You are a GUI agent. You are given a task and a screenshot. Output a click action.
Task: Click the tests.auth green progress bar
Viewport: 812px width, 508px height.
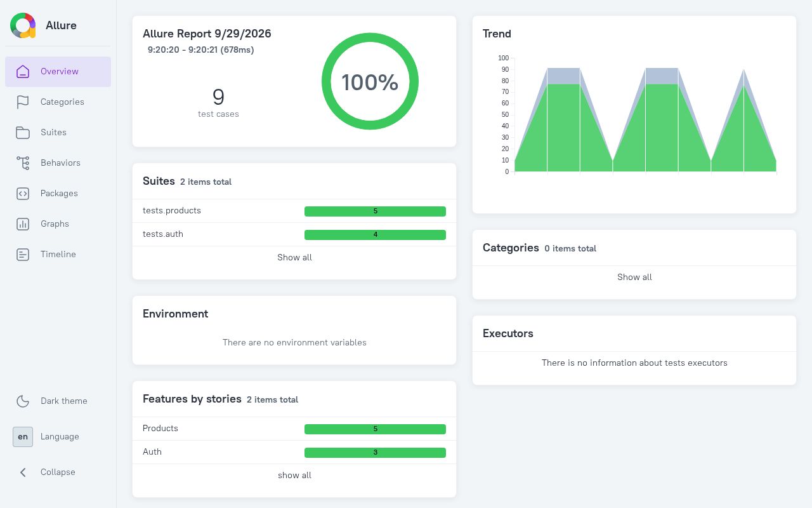click(x=375, y=235)
